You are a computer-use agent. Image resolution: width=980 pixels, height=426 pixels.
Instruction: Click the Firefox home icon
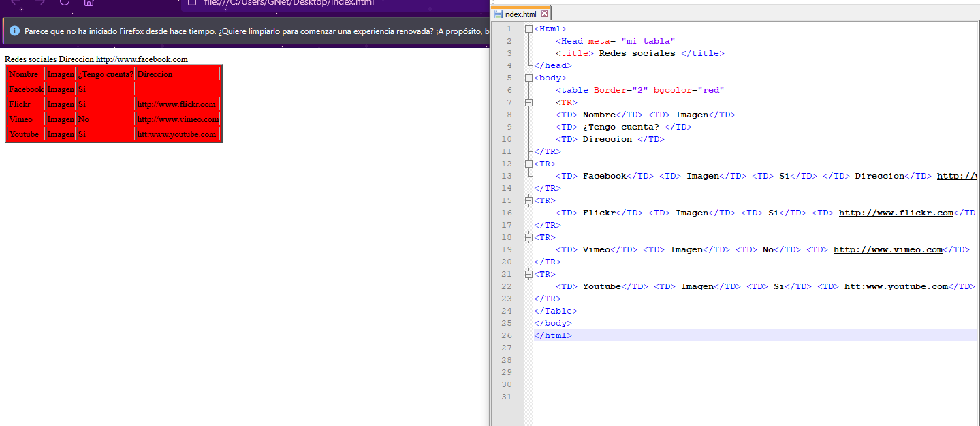click(x=89, y=3)
